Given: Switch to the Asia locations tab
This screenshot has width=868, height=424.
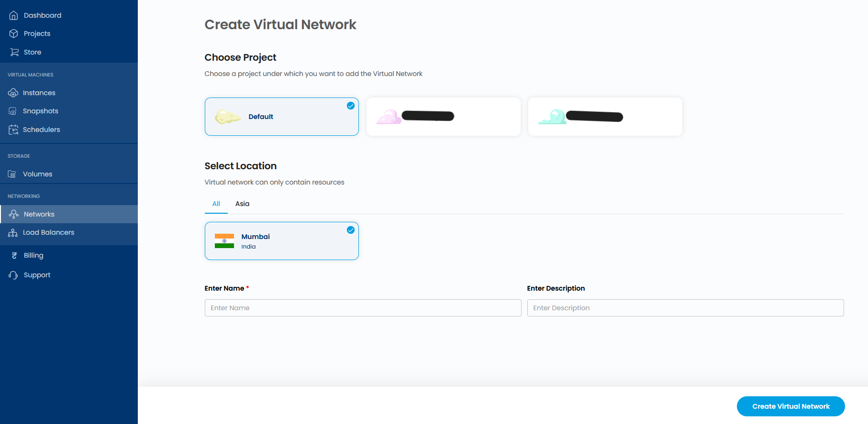Looking at the screenshot, I should 242,204.
